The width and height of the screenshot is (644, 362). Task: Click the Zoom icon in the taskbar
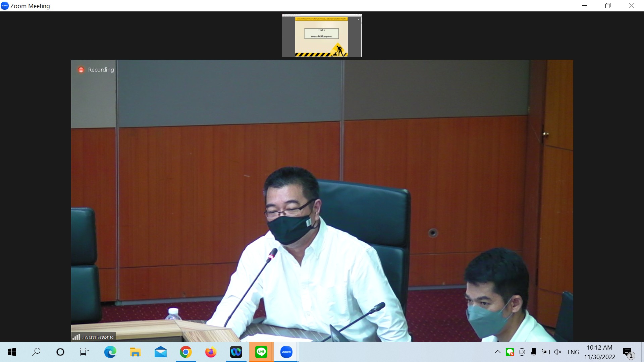tap(286, 352)
